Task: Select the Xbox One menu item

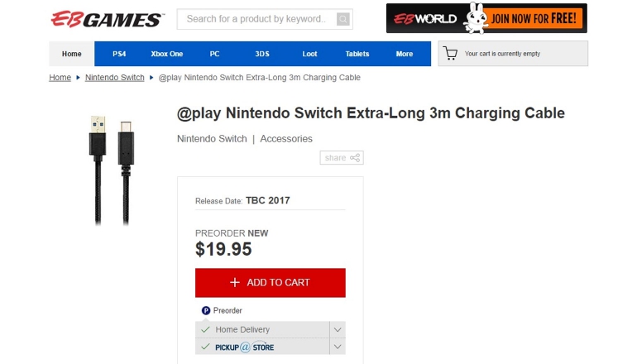Action: (166, 54)
